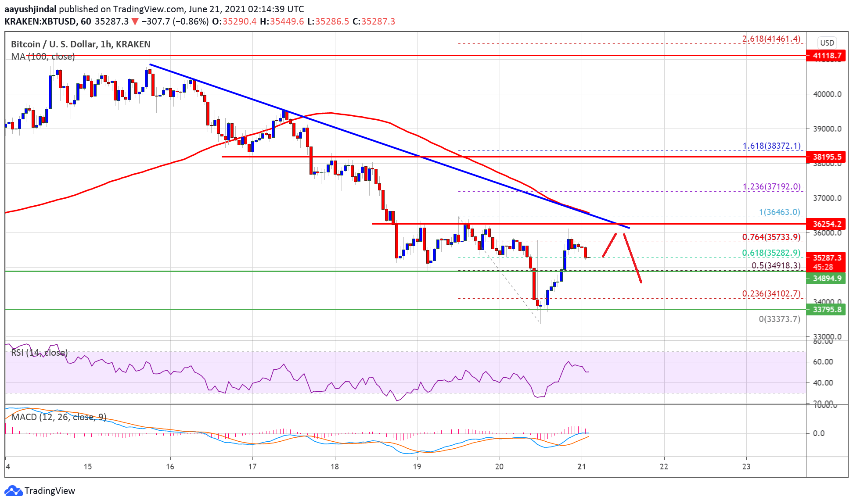
Task: Click date 15 on time axis
Action: point(88,466)
